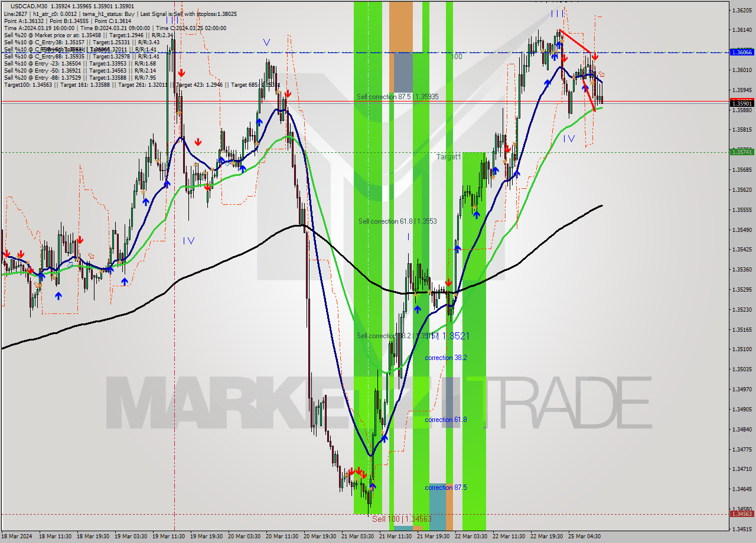Click the '21 Mar 03:30' time axis label

pos(357,537)
